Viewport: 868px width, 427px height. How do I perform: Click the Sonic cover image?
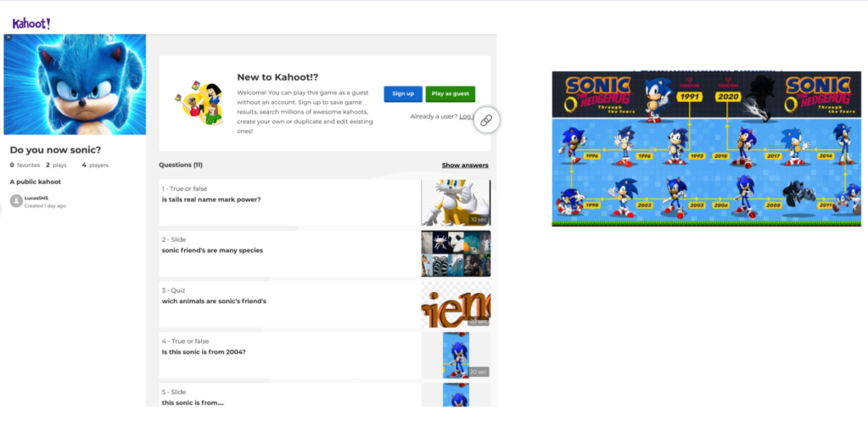click(75, 84)
